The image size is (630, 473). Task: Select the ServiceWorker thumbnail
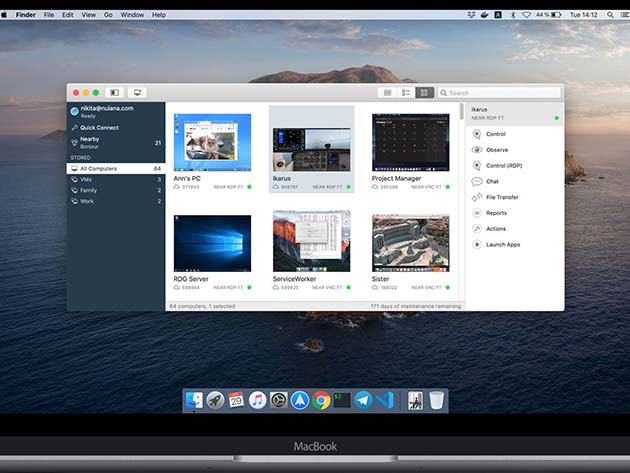tap(311, 241)
